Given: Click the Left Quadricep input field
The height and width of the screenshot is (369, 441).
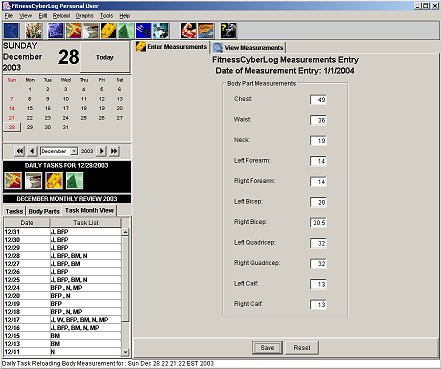Looking at the screenshot, I should (x=318, y=243).
